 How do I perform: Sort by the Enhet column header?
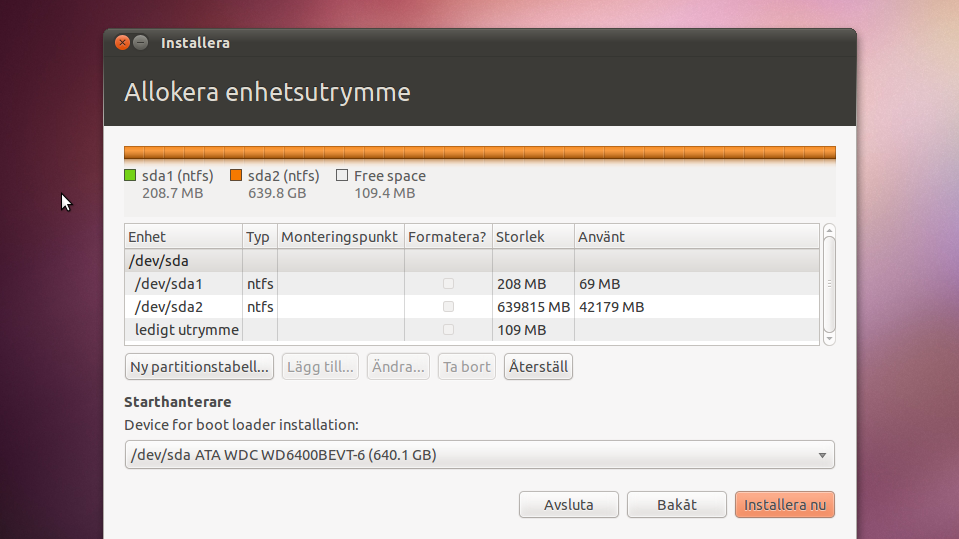click(183, 237)
